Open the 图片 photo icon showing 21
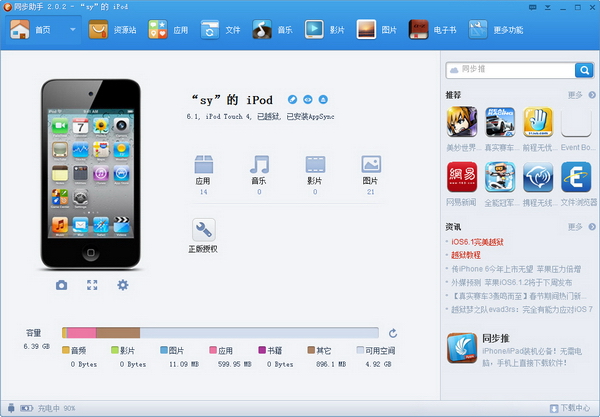The height and width of the screenshot is (417, 600). pyautogui.click(x=371, y=165)
